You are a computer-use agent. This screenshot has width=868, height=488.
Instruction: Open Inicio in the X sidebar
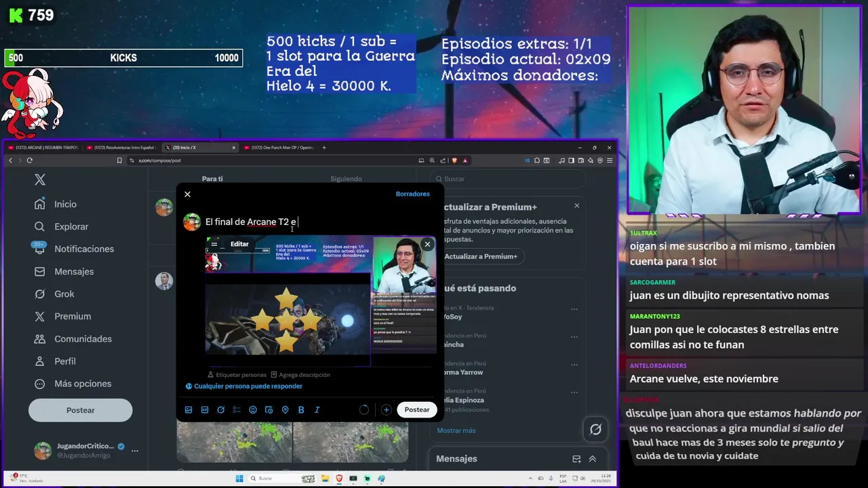(56, 204)
